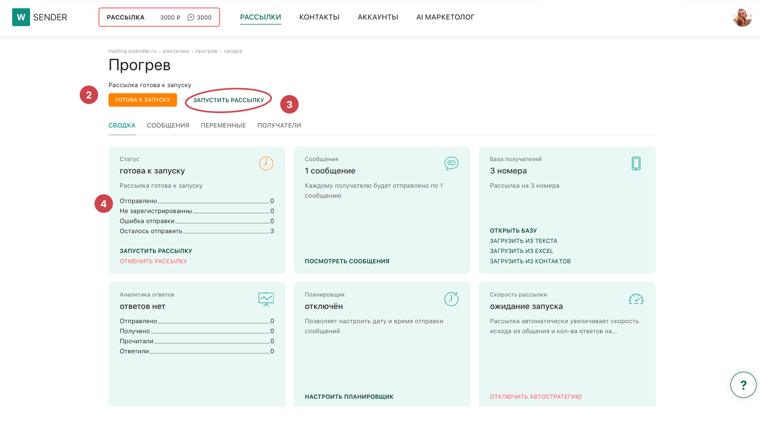Click the scheduler clock icon in Планировщик card

click(x=451, y=299)
